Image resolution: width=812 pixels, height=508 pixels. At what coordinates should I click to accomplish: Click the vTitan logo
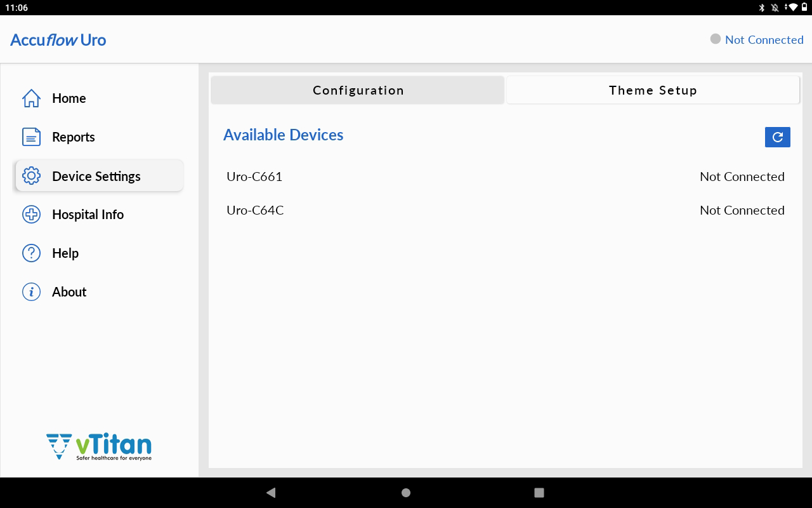point(99,446)
